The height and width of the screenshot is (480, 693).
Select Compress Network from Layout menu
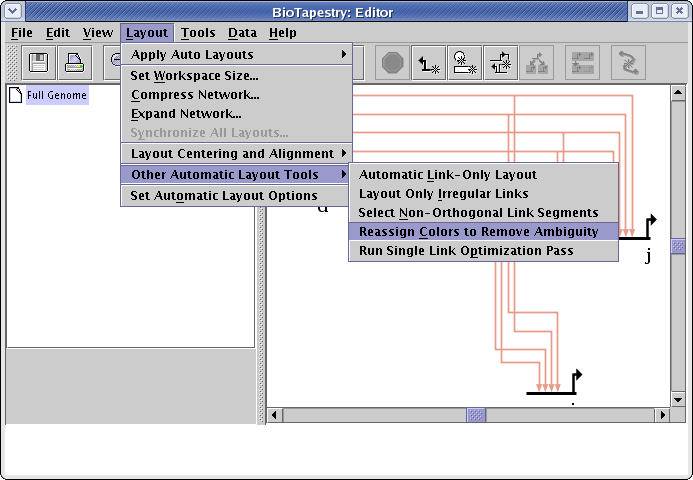195,95
